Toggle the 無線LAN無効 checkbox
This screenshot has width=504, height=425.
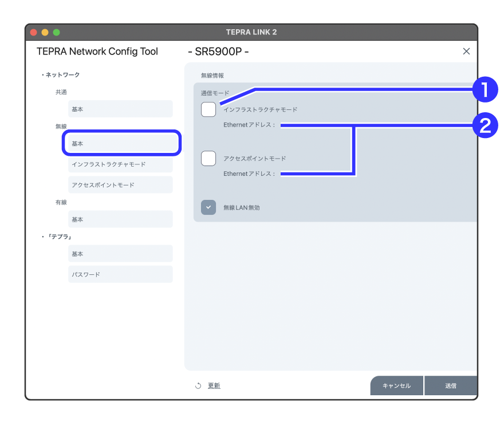coord(208,207)
